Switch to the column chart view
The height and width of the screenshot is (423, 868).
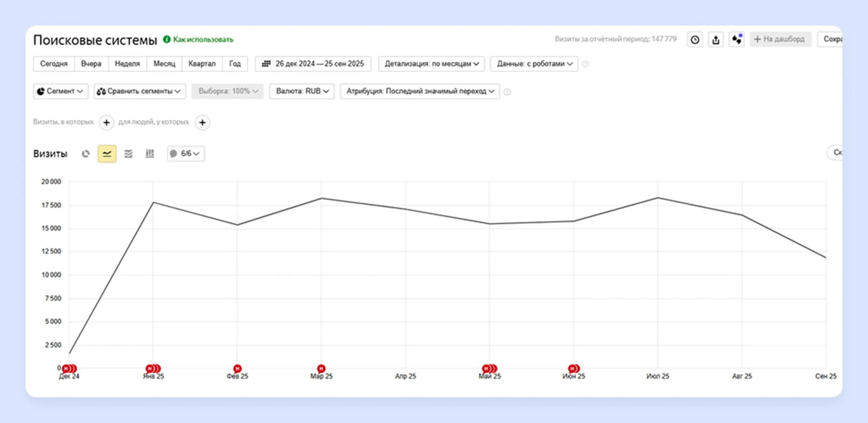[x=150, y=154]
